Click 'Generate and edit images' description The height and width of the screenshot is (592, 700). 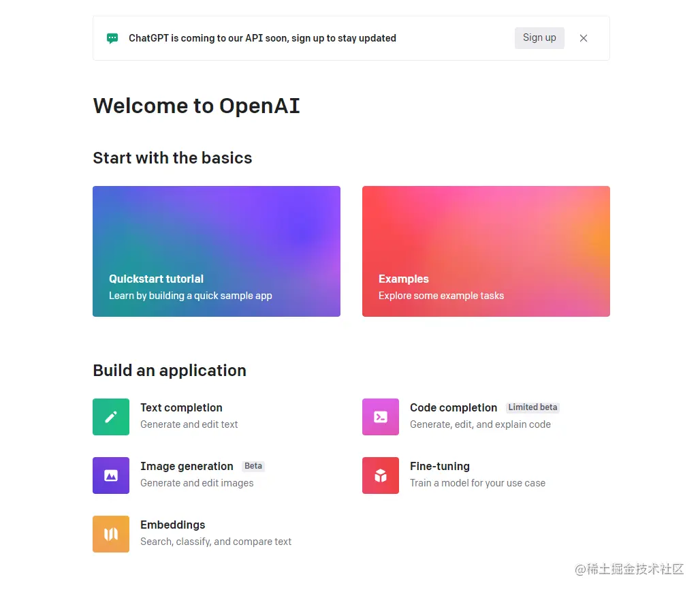(197, 482)
